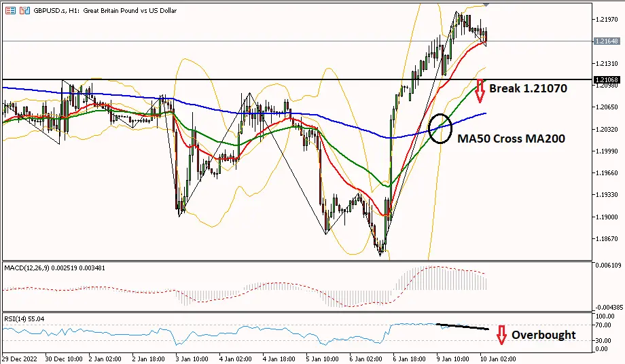The width and height of the screenshot is (625, 364).
Task: Click the 1.21648 current price label
Action: [605, 41]
